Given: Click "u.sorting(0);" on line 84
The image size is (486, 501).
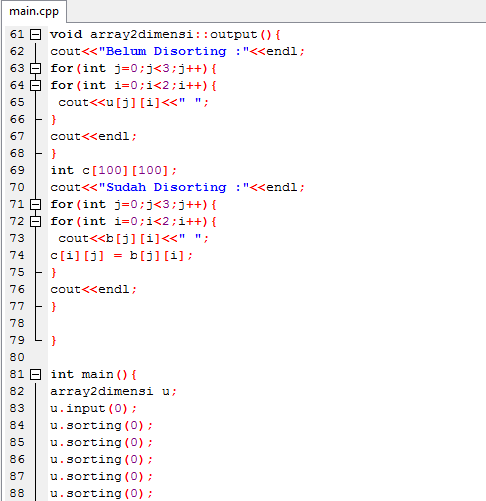Looking at the screenshot, I should (x=101, y=425).
